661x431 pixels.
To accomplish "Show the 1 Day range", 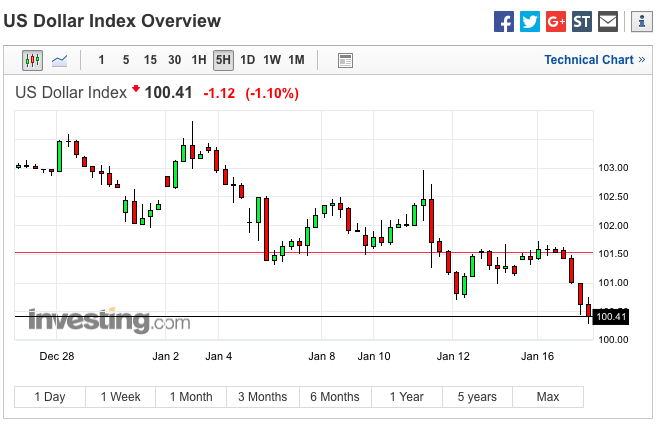I will (x=50, y=397).
